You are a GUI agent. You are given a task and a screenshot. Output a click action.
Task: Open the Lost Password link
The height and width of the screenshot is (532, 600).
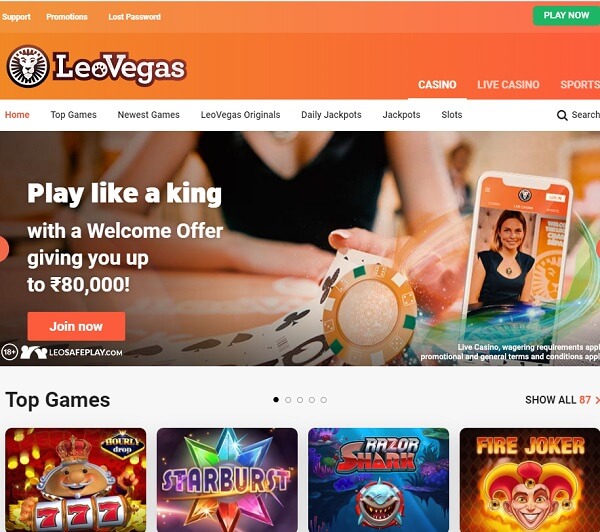click(134, 17)
